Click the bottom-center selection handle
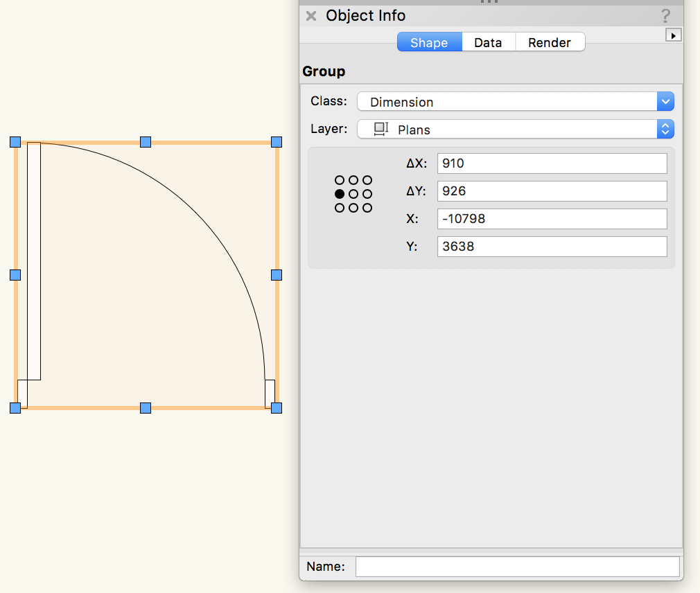The width and height of the screenshot is (700, 593). pyautogui.click(x=146, y=408)
